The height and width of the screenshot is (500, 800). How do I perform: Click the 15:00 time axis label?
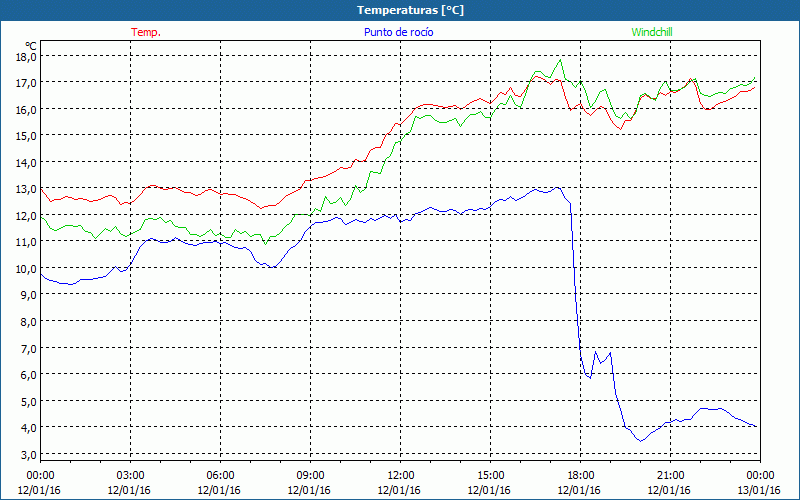490,476
